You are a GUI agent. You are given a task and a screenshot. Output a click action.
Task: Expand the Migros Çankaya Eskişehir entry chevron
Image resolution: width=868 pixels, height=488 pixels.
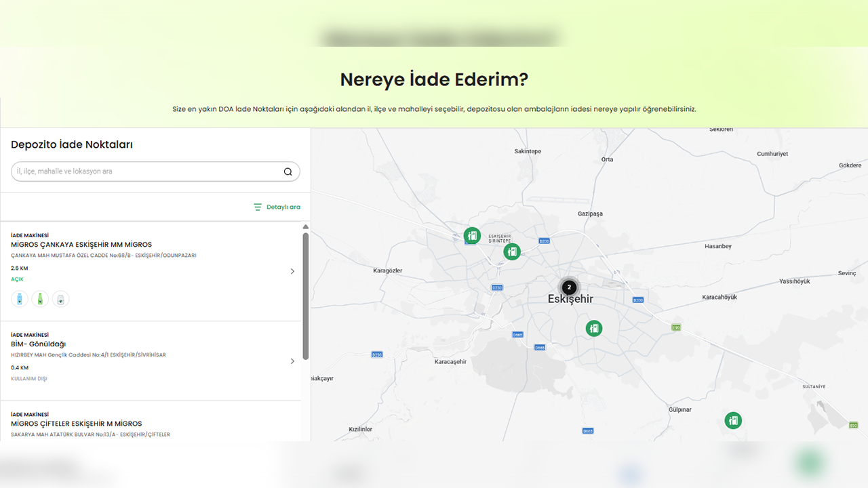[x=292, y=271]
